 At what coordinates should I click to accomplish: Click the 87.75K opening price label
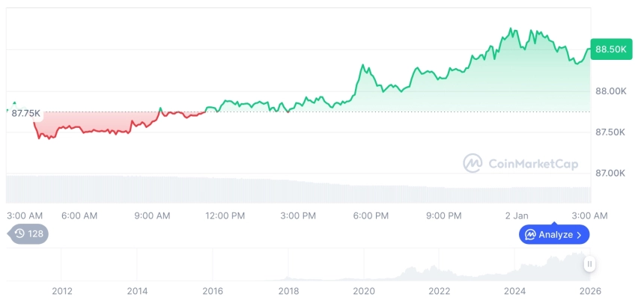[26, 113]
